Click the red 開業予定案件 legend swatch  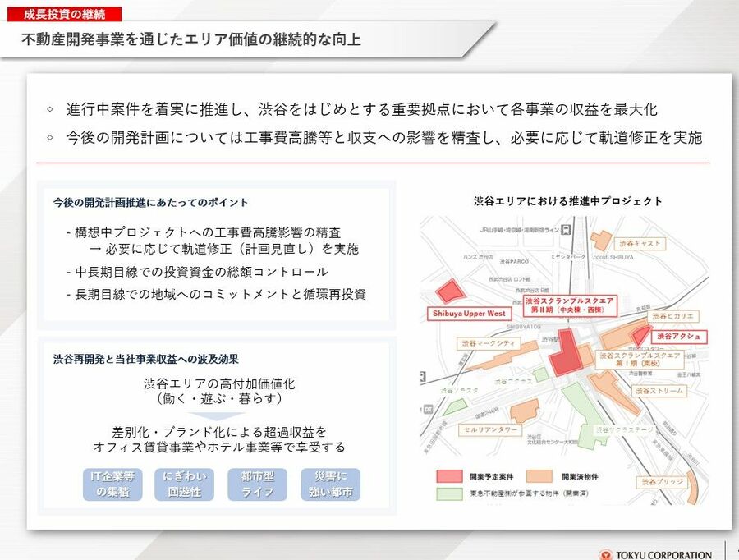(x=448, y=476)
